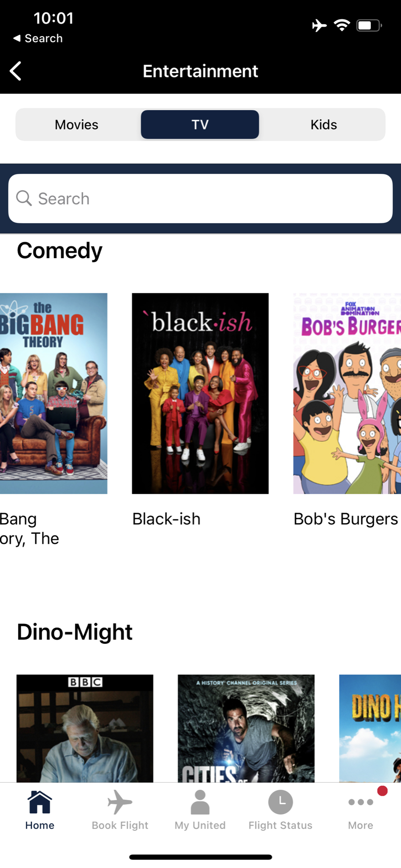Click into the Search text field
Screen dimensions: 401x868
click(200, 198)
